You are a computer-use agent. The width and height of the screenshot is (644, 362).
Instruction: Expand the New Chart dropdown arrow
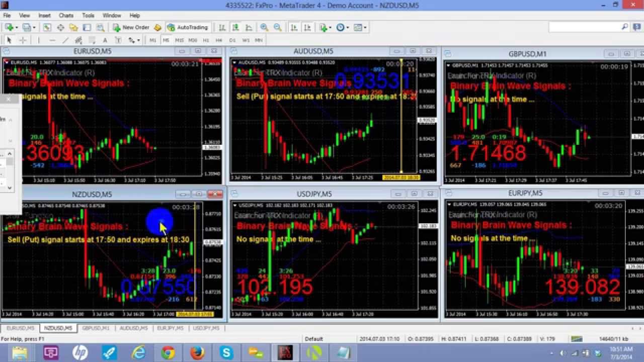[17, 27]
